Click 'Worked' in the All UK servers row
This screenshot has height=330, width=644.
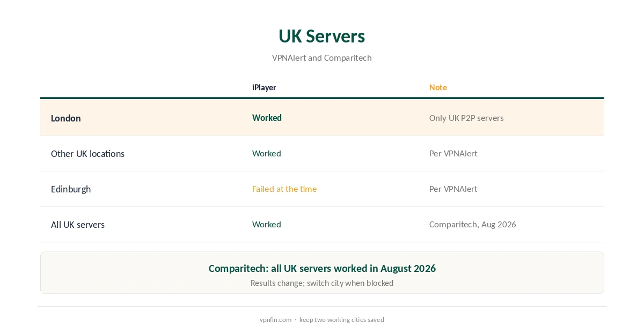click(x=267, y=224)
